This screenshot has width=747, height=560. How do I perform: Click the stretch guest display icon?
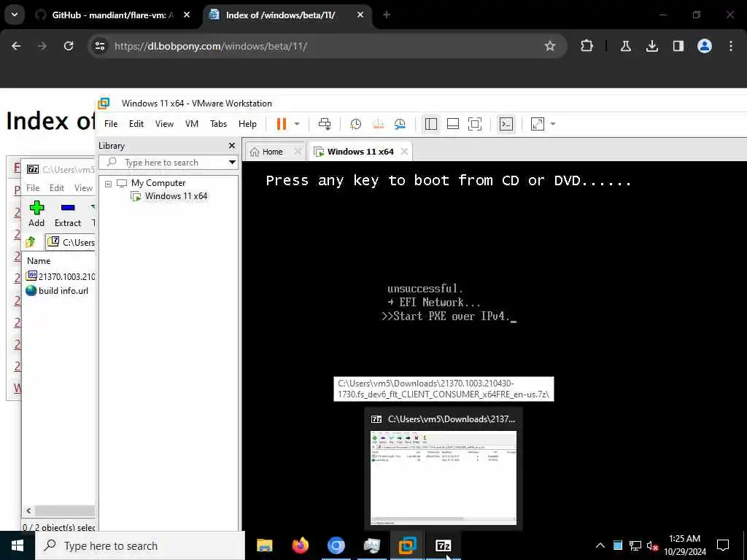point(538,124)
